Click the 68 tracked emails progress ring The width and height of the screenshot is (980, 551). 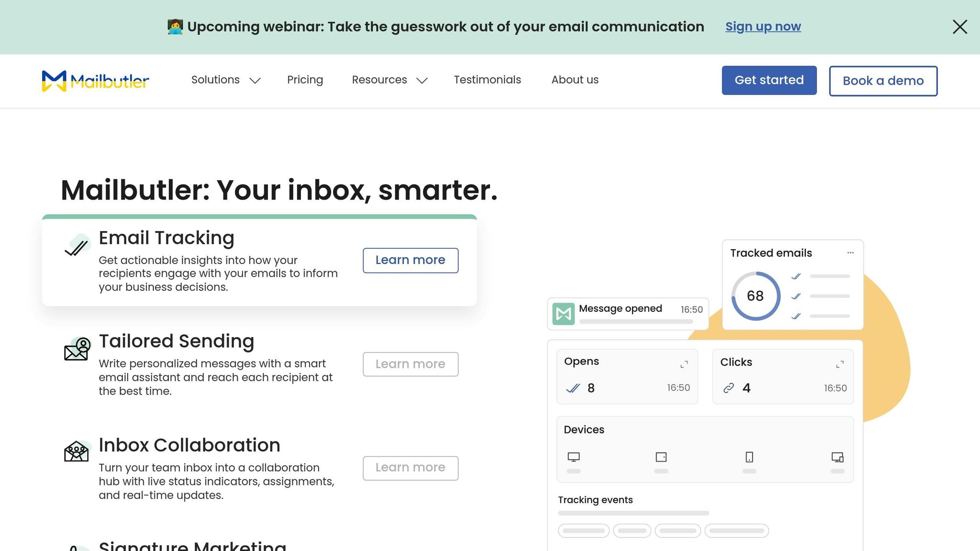click(x=755, y=296)
